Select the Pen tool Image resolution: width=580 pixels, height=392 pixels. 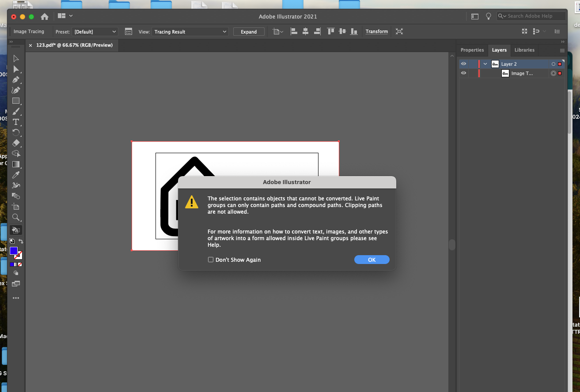coord(16,79)
